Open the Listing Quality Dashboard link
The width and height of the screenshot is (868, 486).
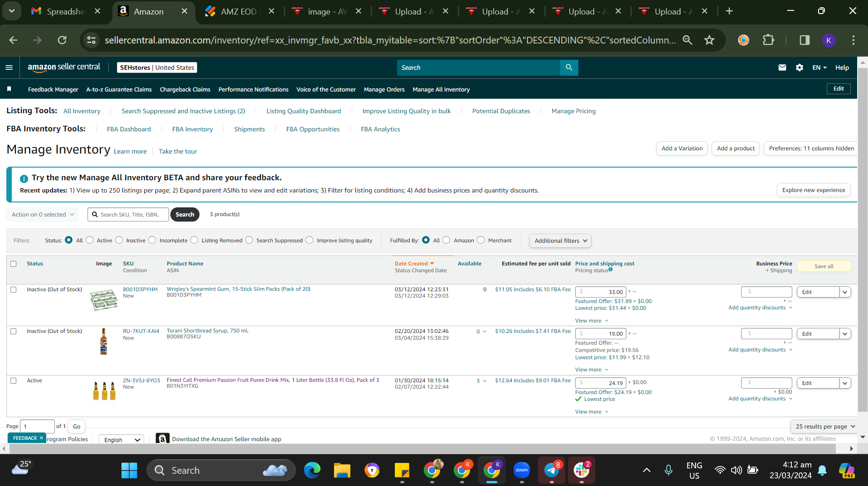pyautogui.click(x=304, y=111)
